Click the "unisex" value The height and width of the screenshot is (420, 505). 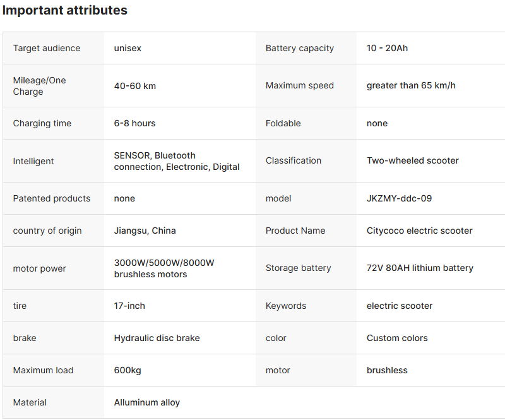click(128, 48)
